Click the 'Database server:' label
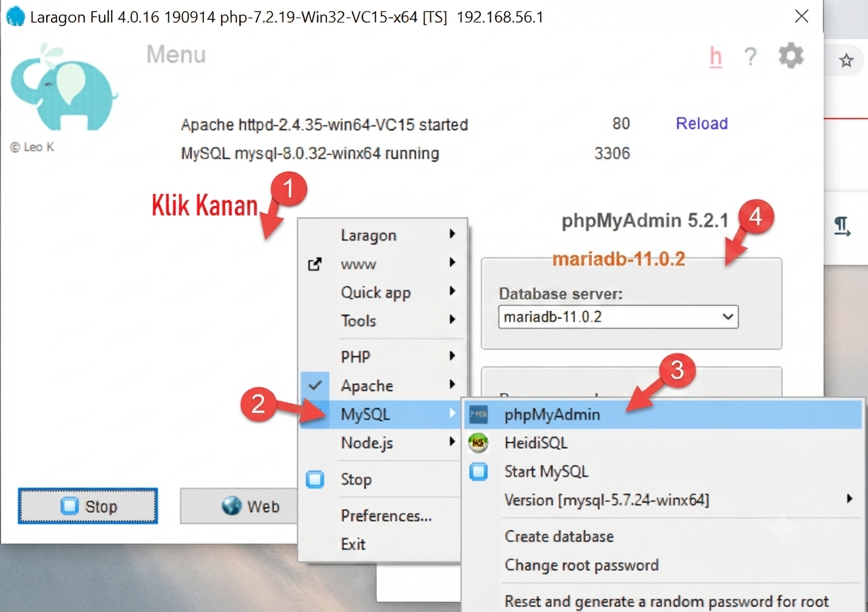Screen dimensions: 868x612 tap(561, 293)
